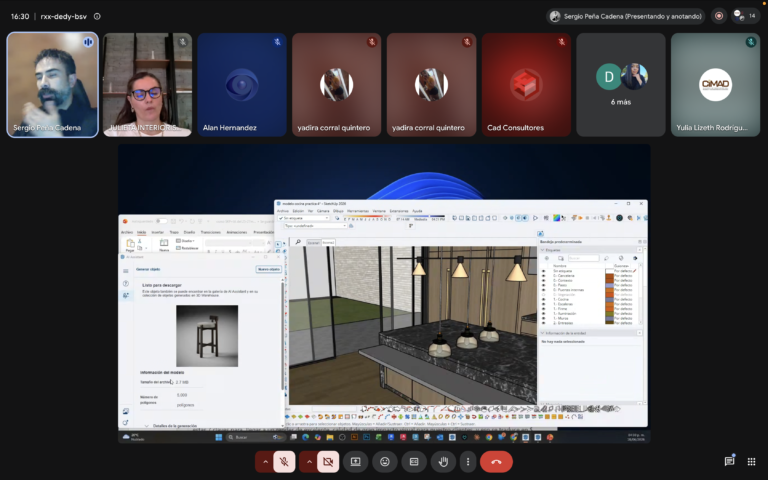This screenshot has height=480, width=768.
Task: Turn on the camera in the call bar
Action: pyautogui.click(x=328, y=462)
